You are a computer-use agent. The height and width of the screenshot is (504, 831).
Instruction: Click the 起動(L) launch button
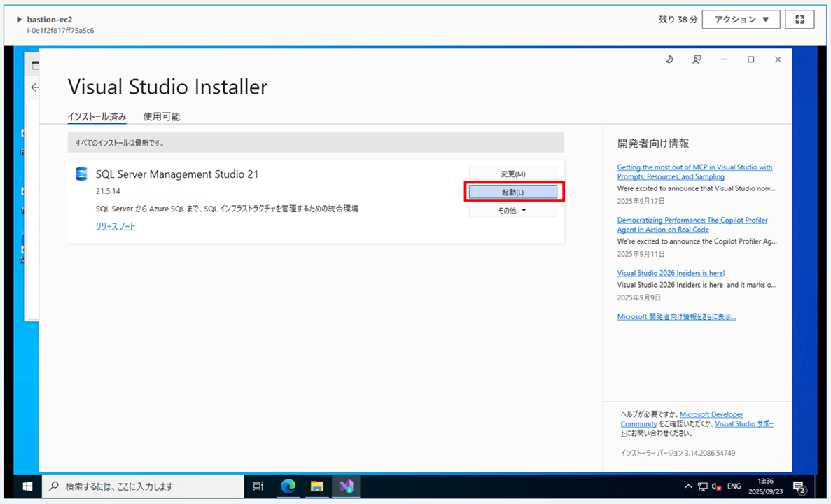513,192
